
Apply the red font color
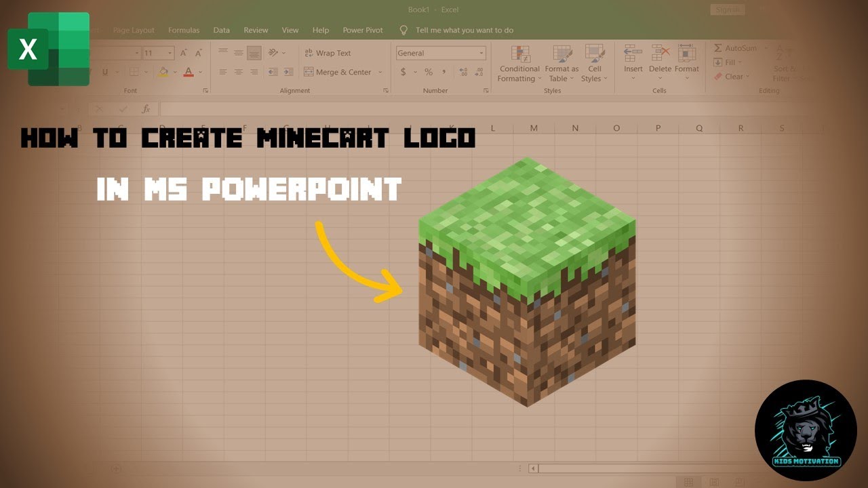click(189, 72)
